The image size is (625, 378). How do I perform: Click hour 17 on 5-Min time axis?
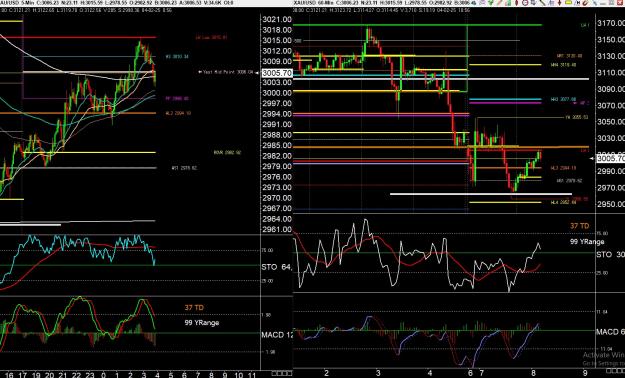[x=23, y=375]
